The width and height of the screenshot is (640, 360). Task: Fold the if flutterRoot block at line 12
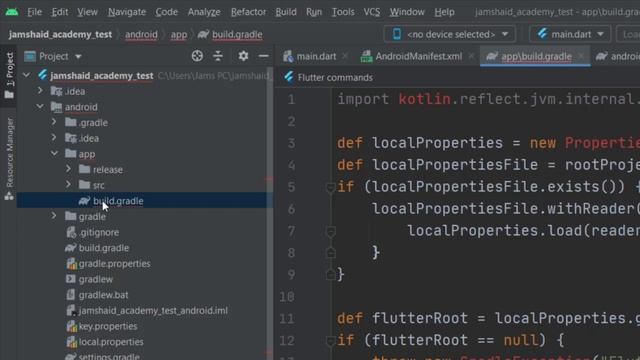[x=331, y=341]
